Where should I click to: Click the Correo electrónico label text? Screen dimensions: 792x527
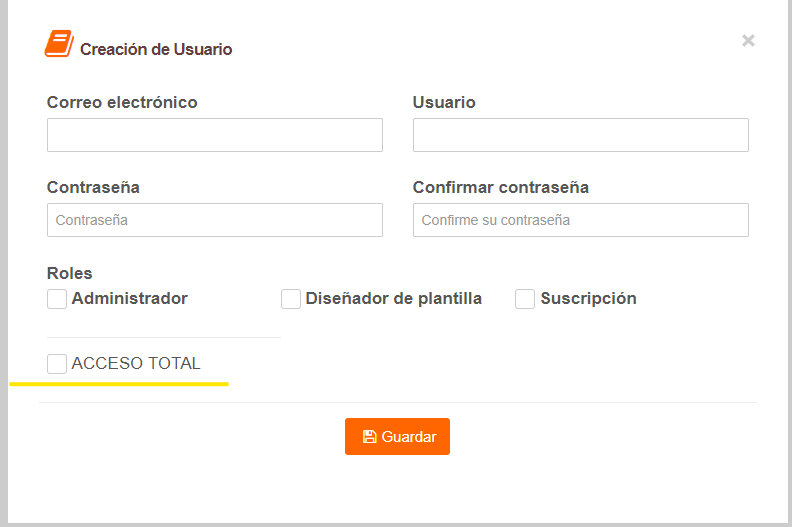[x=122, y=102]
